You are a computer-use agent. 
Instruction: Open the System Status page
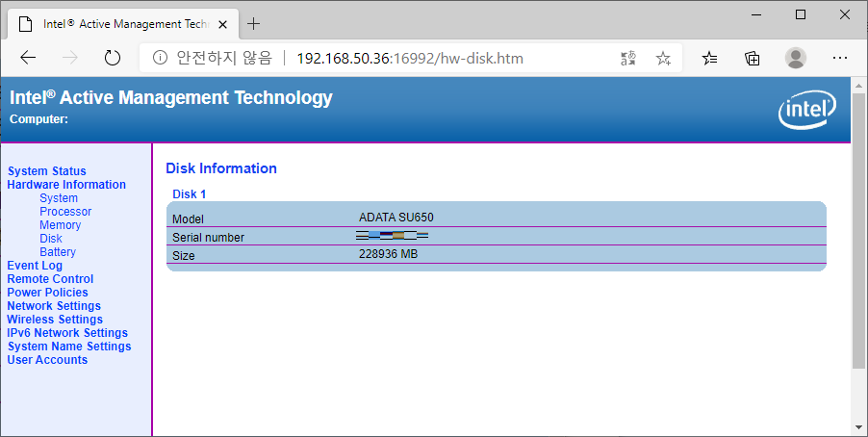46,171
